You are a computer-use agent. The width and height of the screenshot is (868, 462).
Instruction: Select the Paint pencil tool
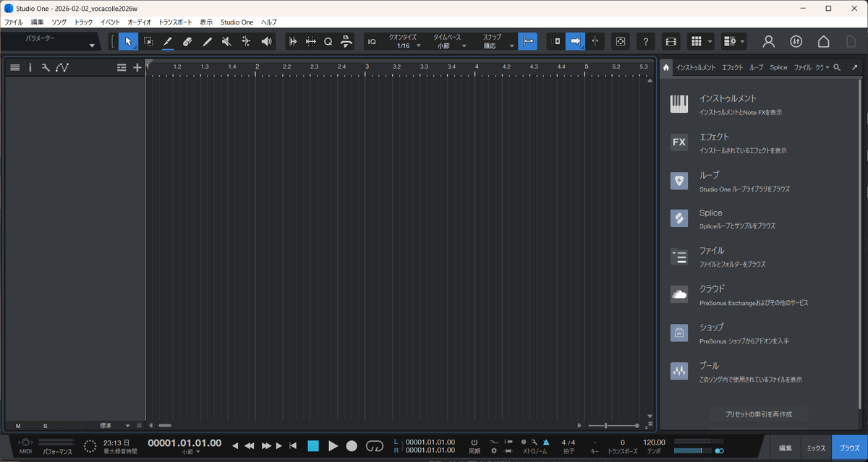click(207, 41)
